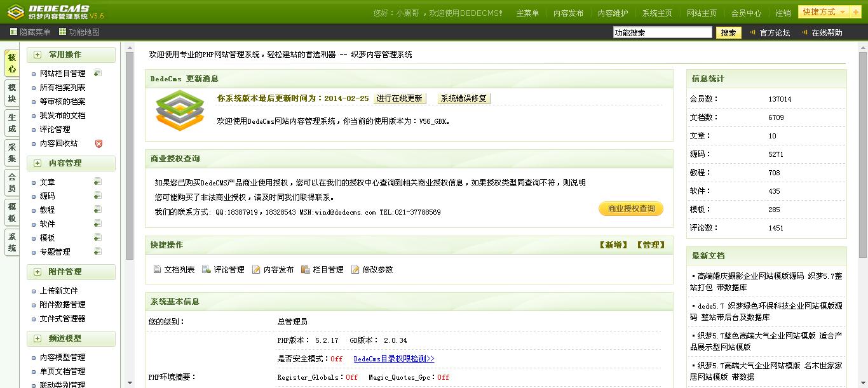Switch to the 模块 side tab
The height and width of the screenshot is (388, 868).
coord(12,93)
